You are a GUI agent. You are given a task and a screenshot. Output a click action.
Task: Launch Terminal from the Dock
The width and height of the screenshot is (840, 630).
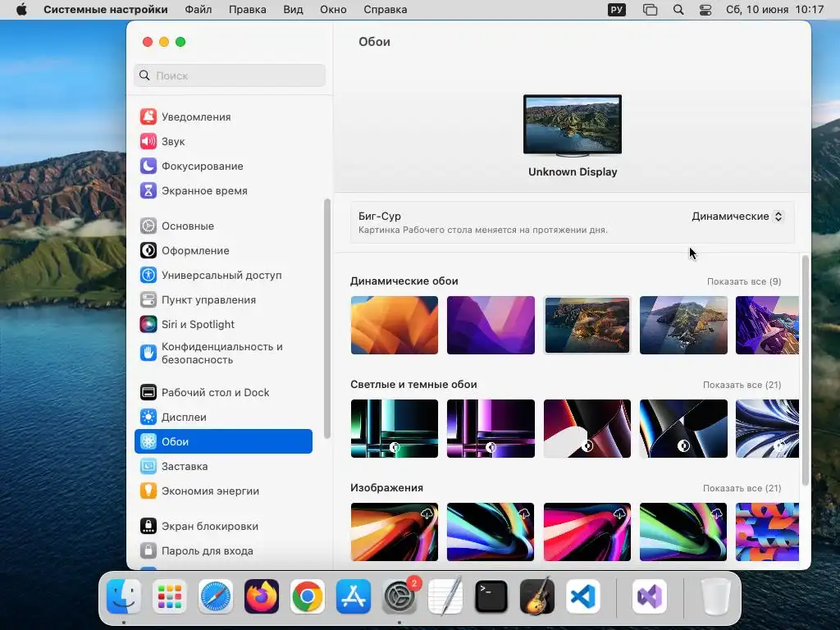[491, 596]
